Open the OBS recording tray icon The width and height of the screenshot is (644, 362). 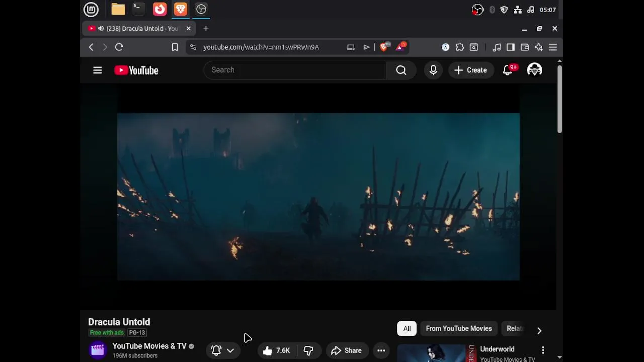point(477,10)
